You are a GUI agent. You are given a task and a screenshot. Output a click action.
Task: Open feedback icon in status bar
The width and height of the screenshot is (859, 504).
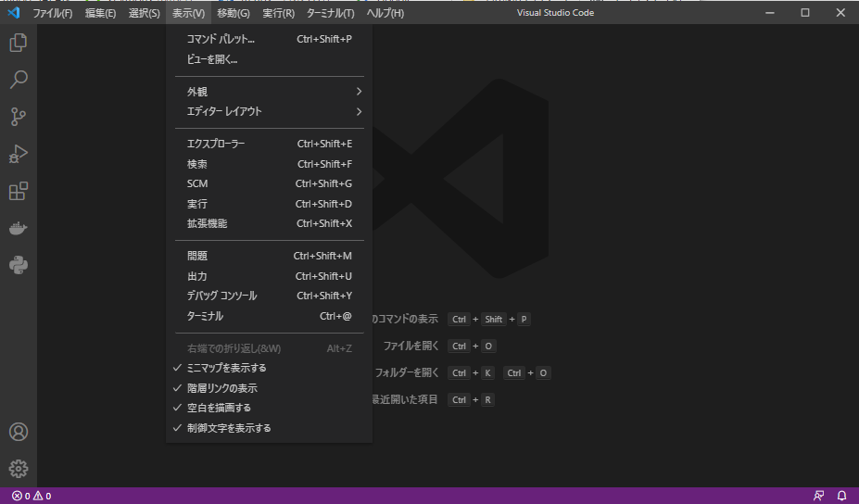coord(818,496)
